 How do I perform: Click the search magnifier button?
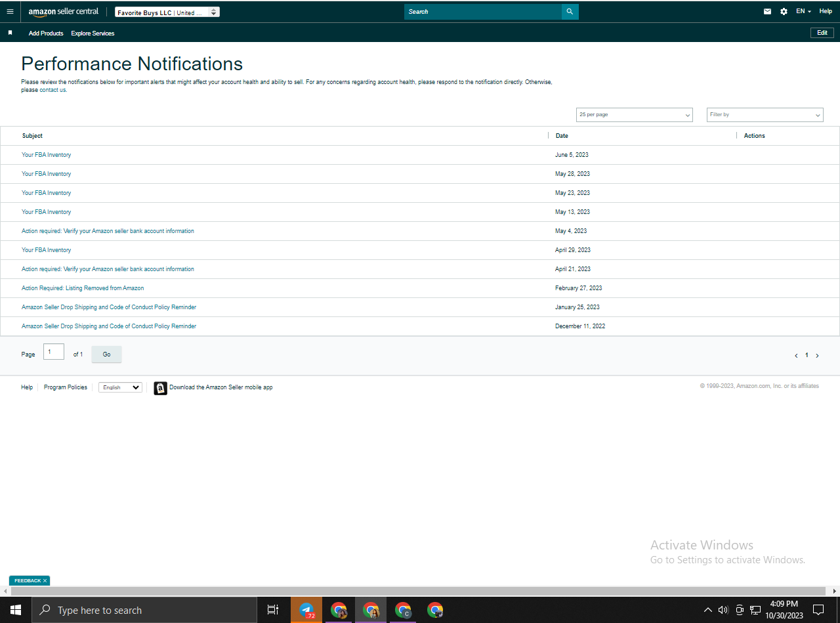(x=570, y=12)
